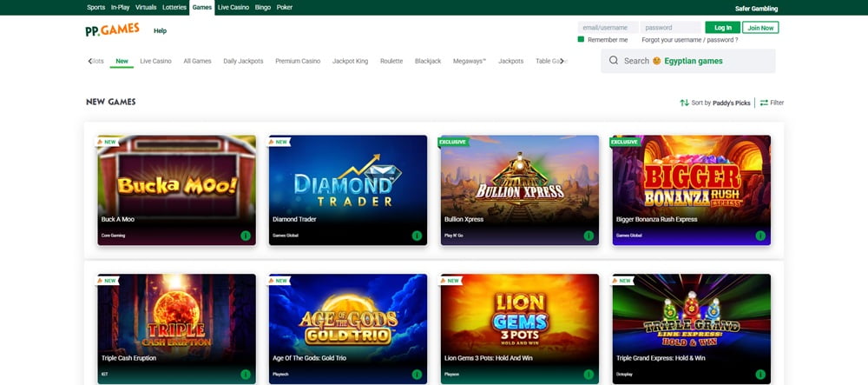Click the PP.Games logo
Screen dimensions: 868x385
(x=112, y=30)
